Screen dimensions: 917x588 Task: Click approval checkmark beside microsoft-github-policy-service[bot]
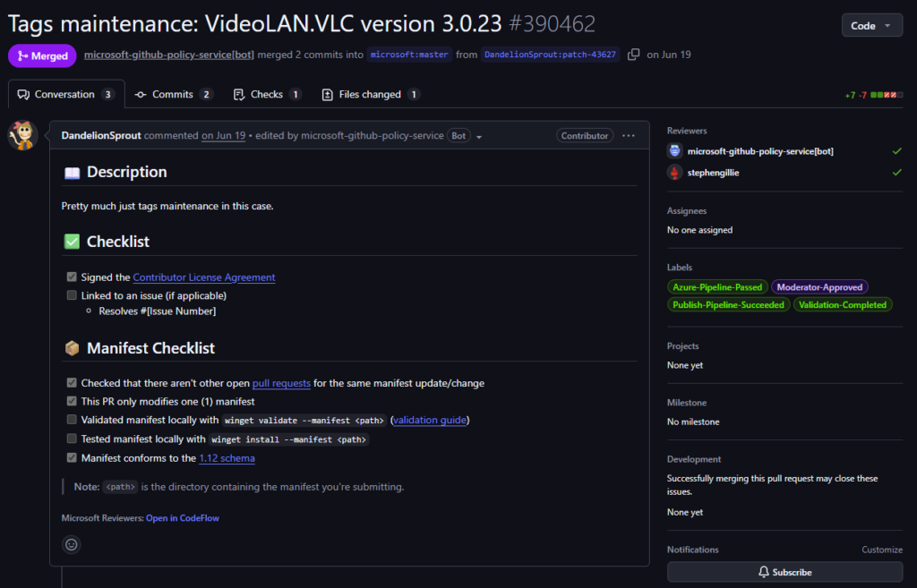pos(896,150)
